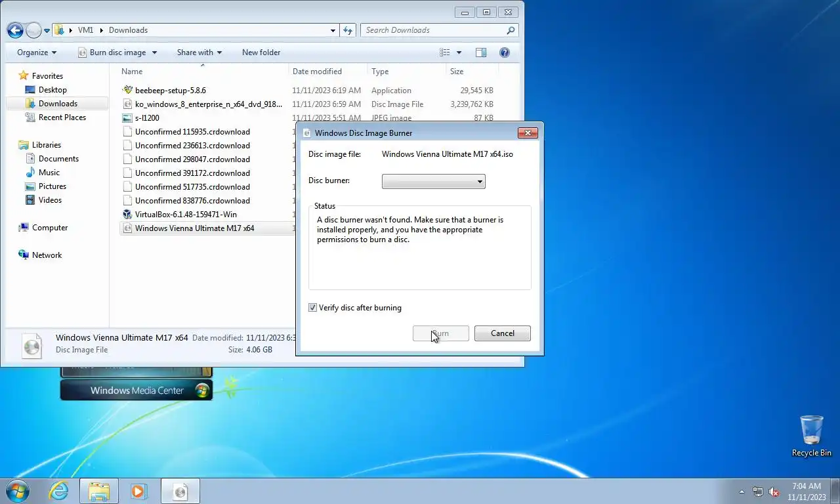The image size is (840, 504).
Task: Launch Internet Explorer from taskbar
Action: pyautogui.click(x=59, y=491)
